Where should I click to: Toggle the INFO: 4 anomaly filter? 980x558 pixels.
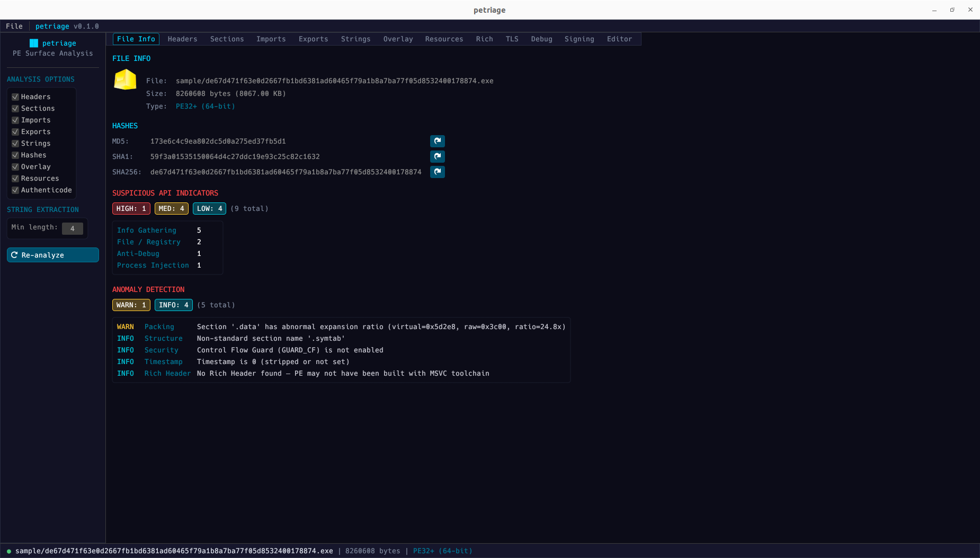click(173, 305)
